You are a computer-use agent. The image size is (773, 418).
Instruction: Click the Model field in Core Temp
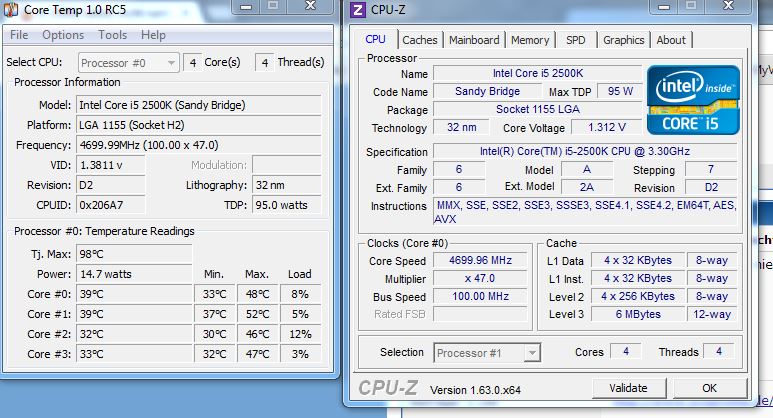point(199,105)
